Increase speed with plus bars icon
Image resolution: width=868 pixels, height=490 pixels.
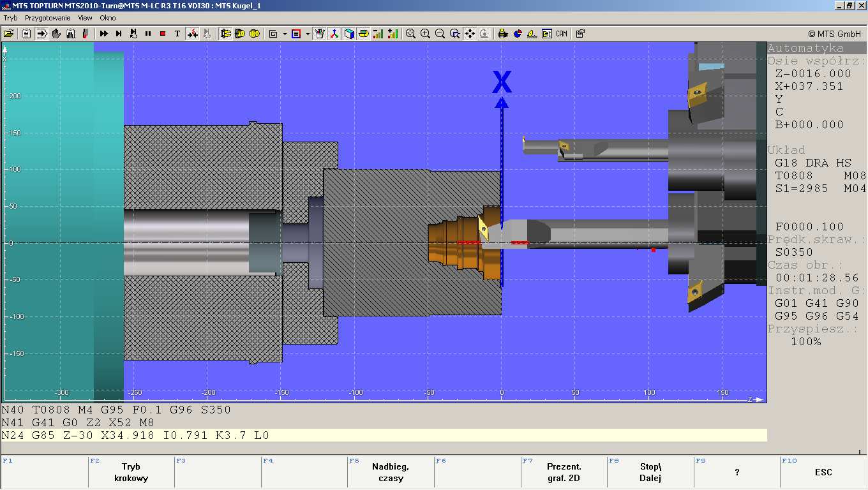(x=393, y=33)
